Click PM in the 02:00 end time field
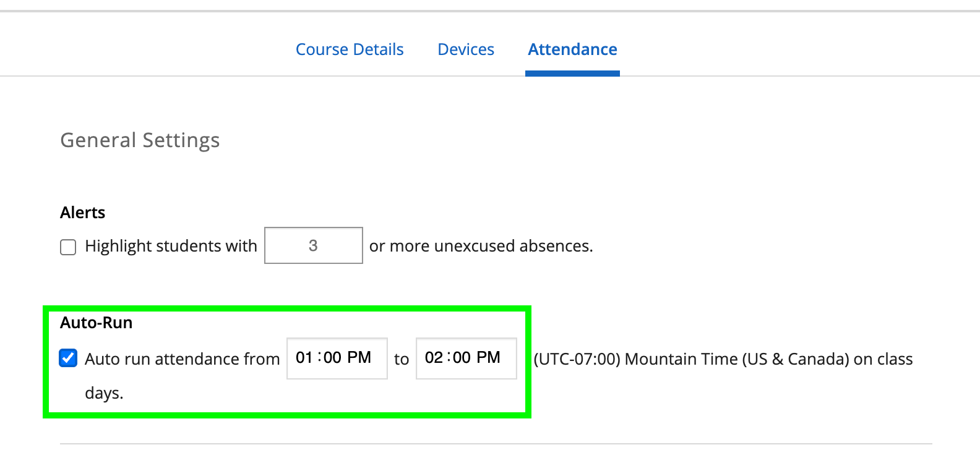 [x=488, y=358]
